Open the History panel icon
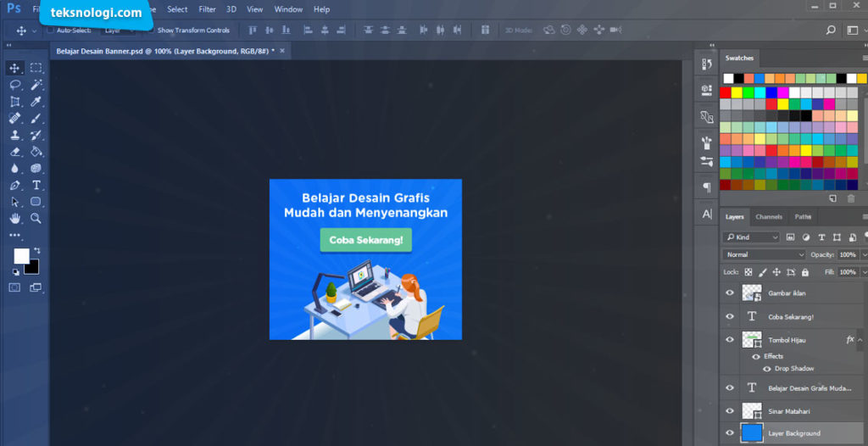Image resolution: width=868 pixels, height=446 pixels. [x=707, y=64]
